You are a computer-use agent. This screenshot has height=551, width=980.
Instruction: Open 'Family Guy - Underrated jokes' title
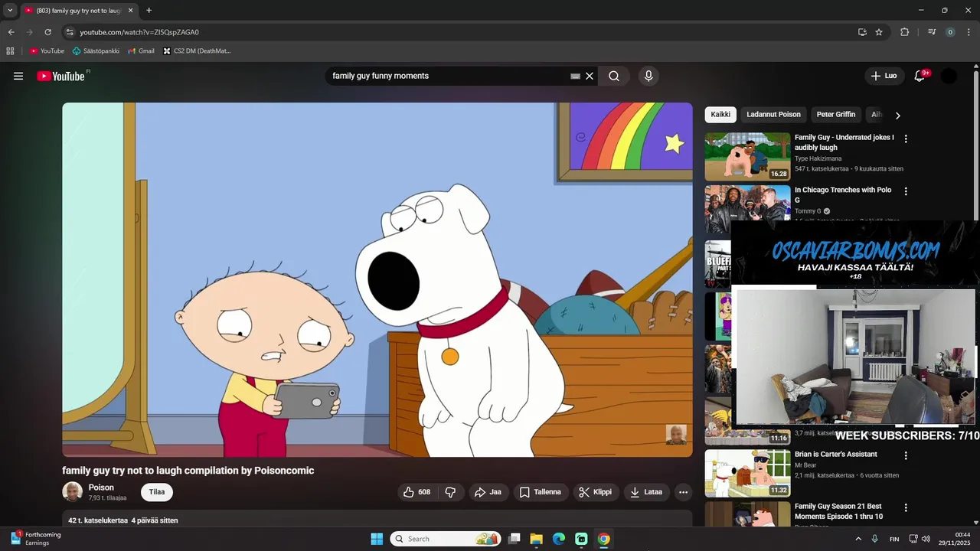(844, 142)
